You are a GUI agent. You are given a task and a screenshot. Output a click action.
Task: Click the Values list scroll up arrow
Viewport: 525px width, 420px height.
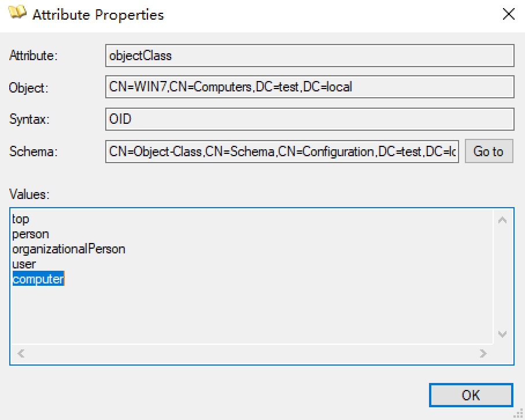point(502,220)
